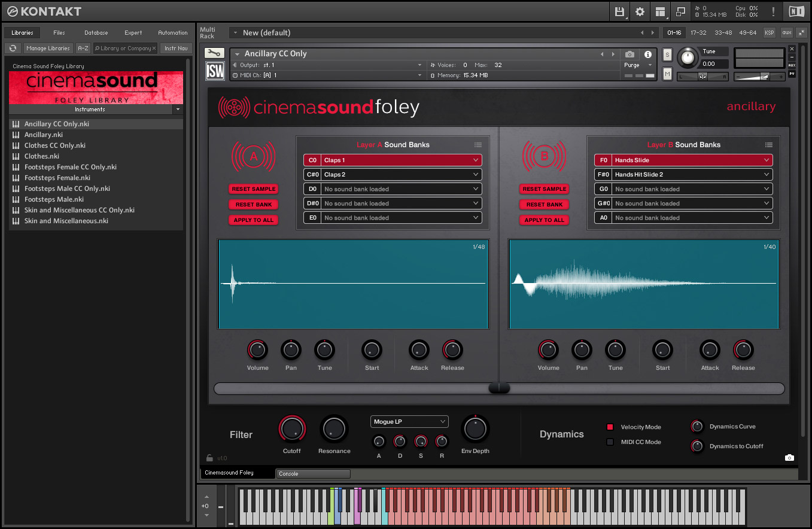Select rack page 17-32
The height and width of the screenshot is (529, 812).
click(698, 33)
